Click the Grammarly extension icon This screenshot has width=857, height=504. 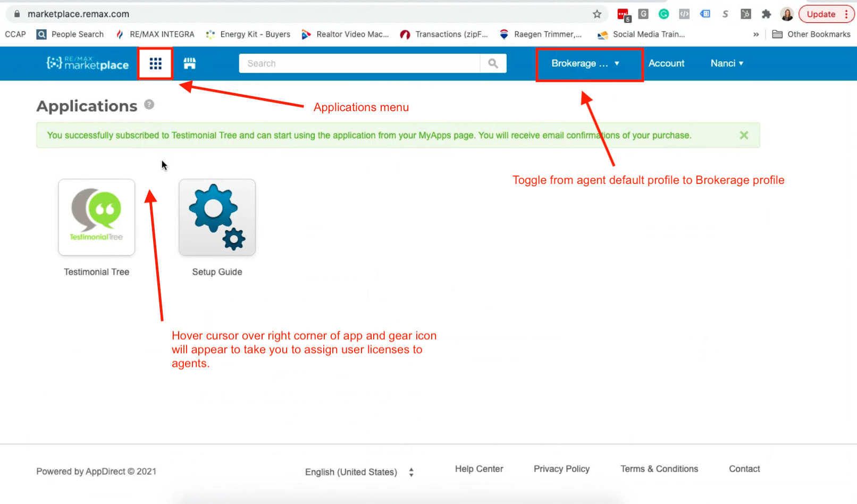tap(663, 14)
